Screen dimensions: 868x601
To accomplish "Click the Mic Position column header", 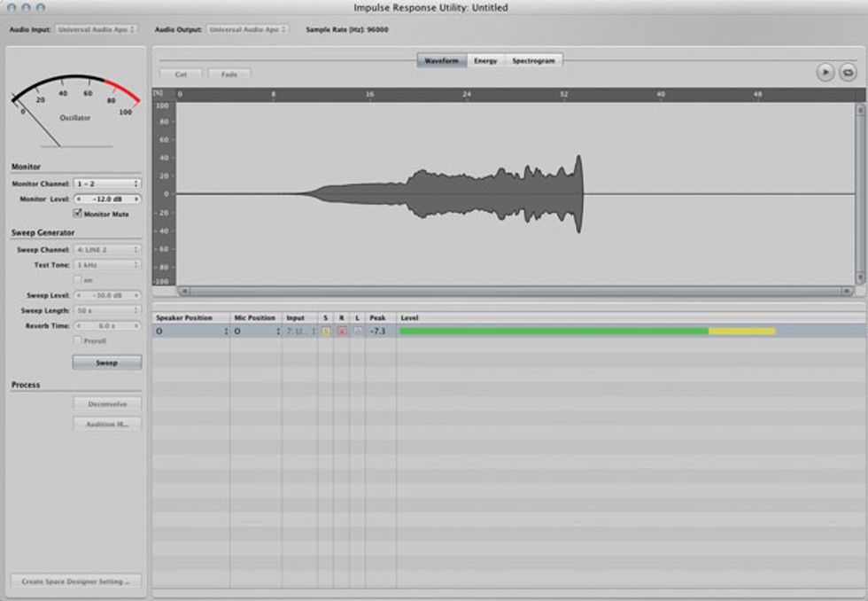I will point(256,318).
